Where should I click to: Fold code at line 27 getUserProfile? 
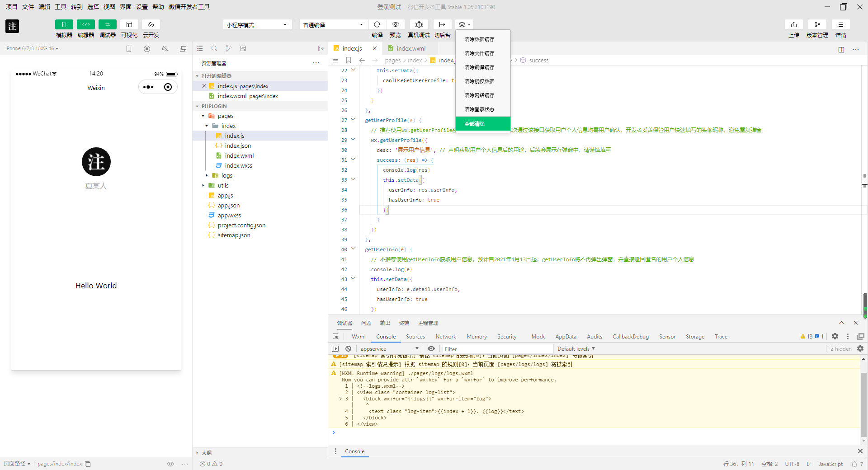coord(353,120)
